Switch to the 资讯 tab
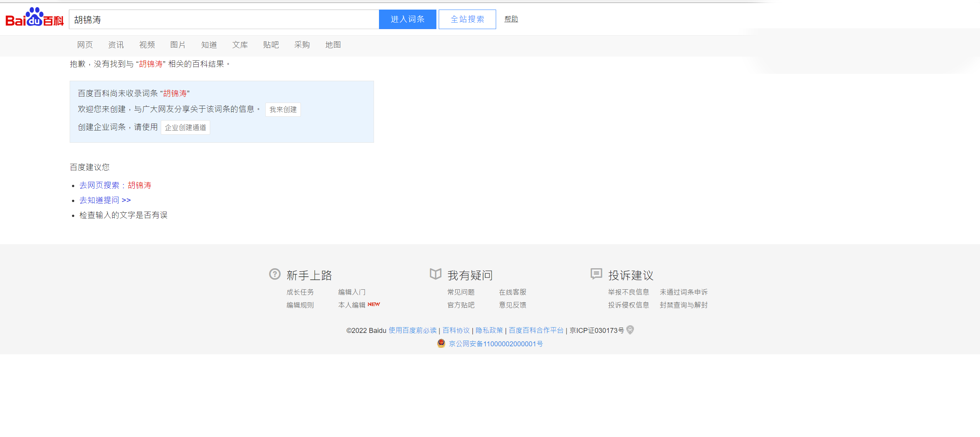 coord(116,45)
